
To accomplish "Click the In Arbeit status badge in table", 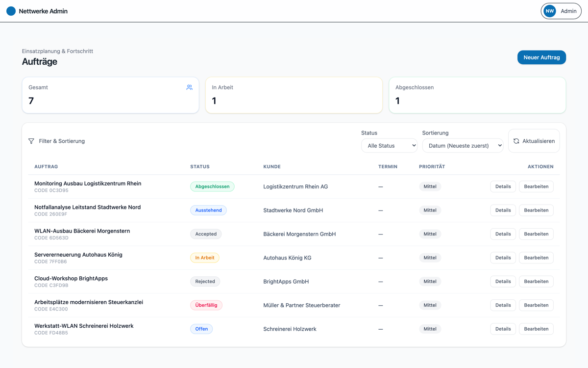I will (205, 258).
